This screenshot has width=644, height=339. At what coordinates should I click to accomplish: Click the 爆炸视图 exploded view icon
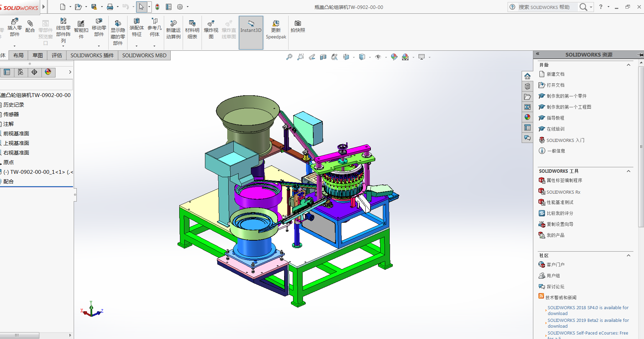coord(211,29)
